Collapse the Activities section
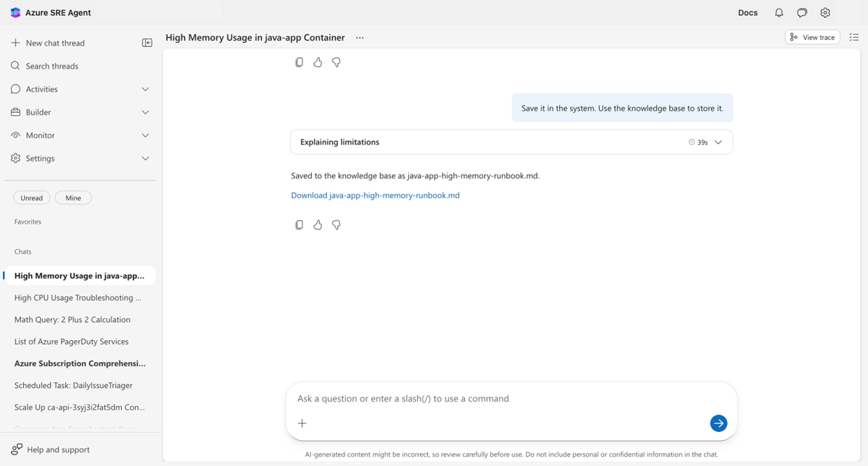 click(x=145, y=89)
